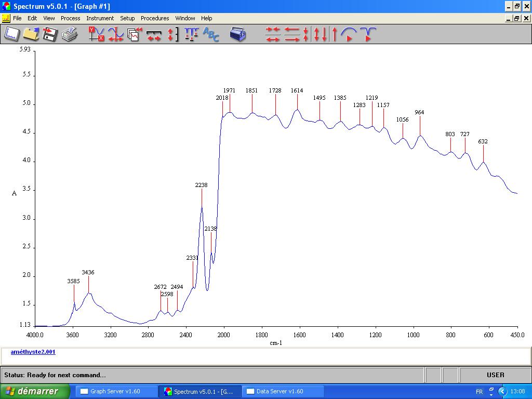532x399 pixels.
Task: Open the Instrument menu
Action: (100, 18)
